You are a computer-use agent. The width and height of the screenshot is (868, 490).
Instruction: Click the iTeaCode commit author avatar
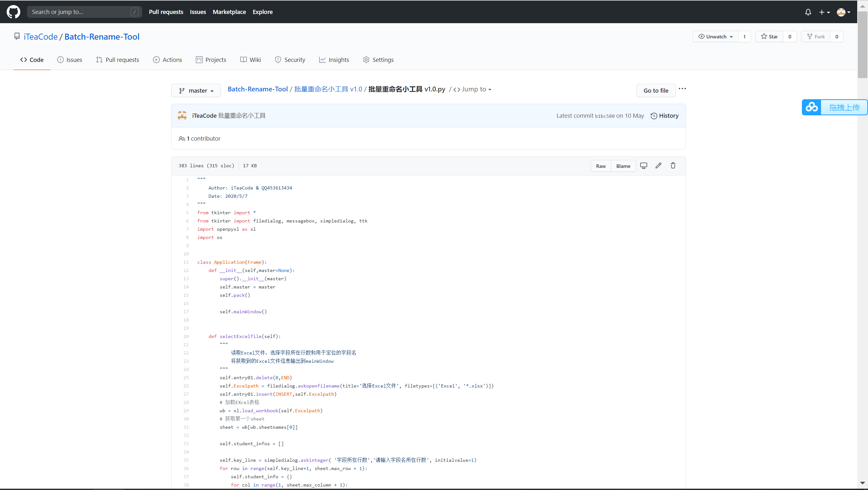(x=182, y=116)
